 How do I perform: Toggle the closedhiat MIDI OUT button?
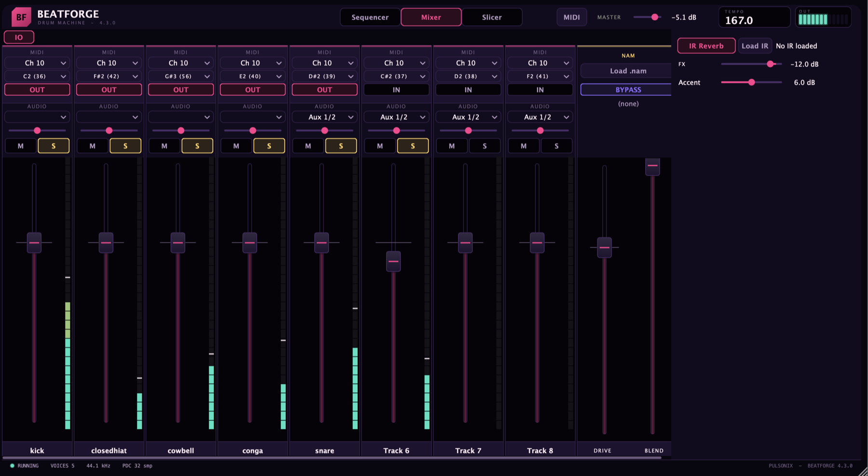click(109, 90)
